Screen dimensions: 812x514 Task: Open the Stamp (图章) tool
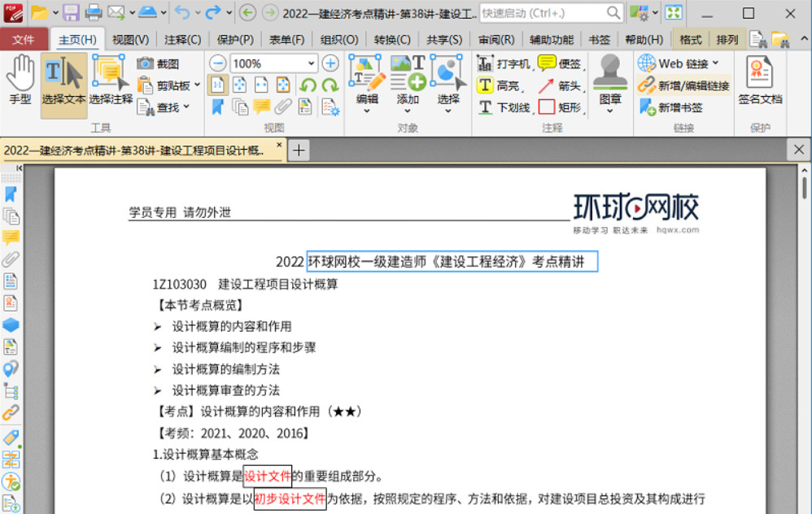[x=609, y=84]
